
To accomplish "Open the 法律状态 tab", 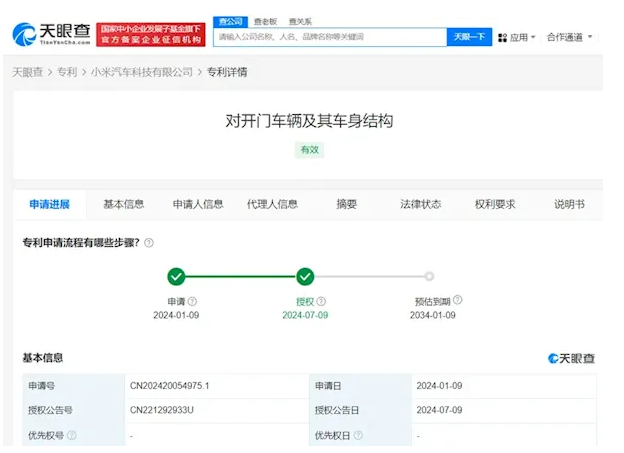I will coord(421,205).
